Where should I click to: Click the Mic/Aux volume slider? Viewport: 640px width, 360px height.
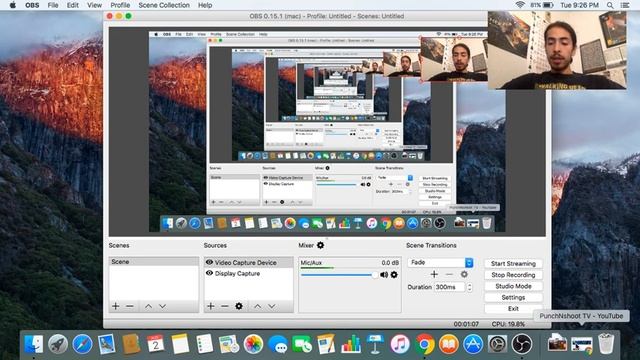(339, 275)
